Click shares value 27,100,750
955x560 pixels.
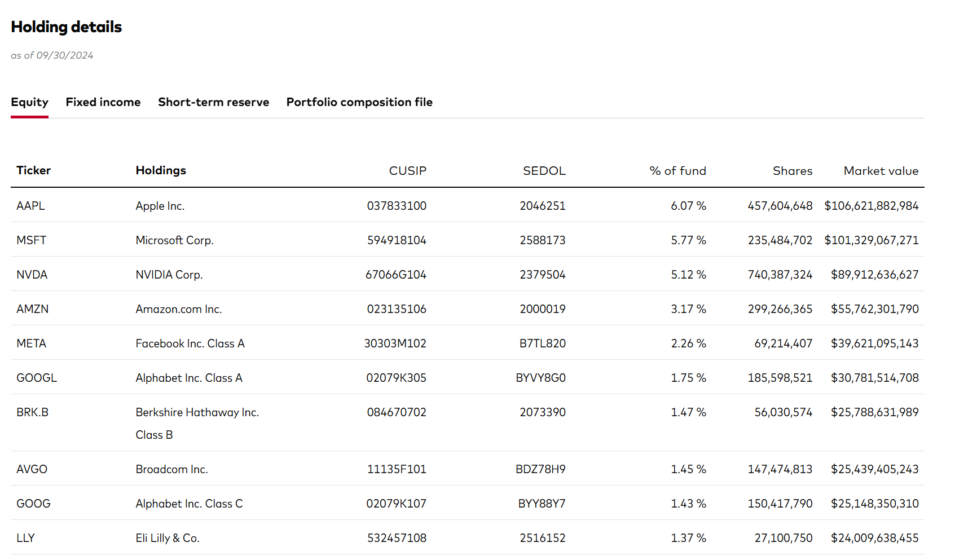[784, 538]
